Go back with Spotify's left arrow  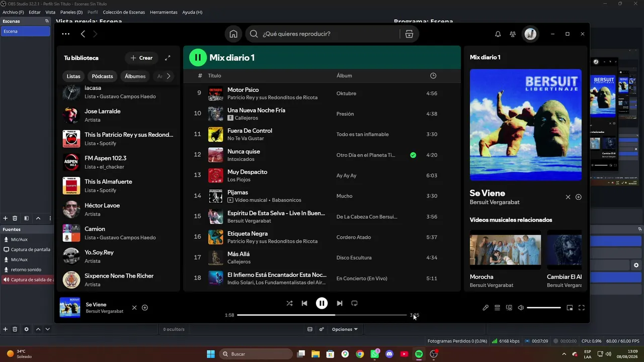pyautogui.click(x=83, y=34)
